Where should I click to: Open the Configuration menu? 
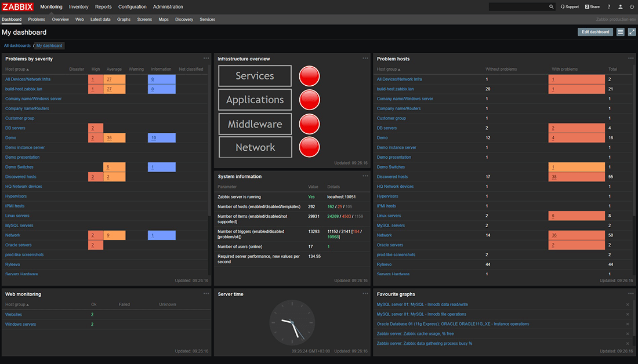click(x=132, y=7)
